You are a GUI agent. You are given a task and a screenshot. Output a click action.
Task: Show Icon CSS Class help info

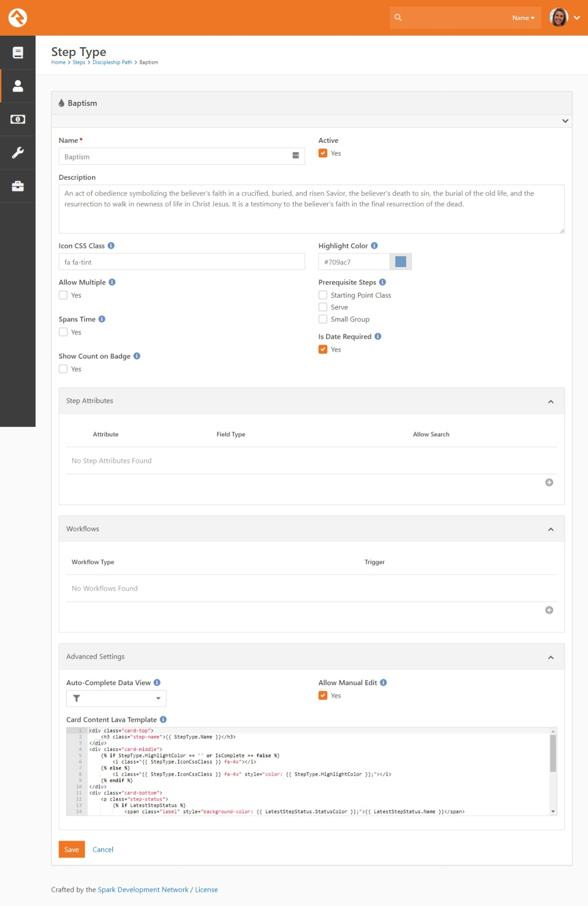point(111,245)
